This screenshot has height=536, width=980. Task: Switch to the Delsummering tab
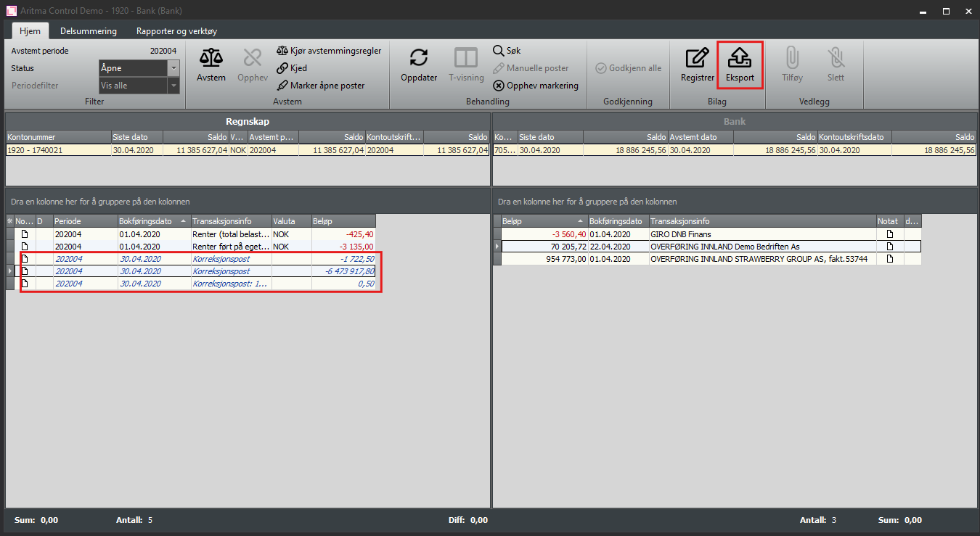click(x=89, y=31)
